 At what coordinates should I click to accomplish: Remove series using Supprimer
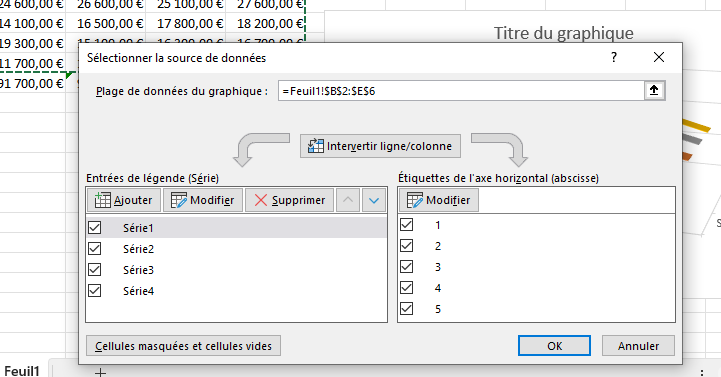[x=289, y=200]
